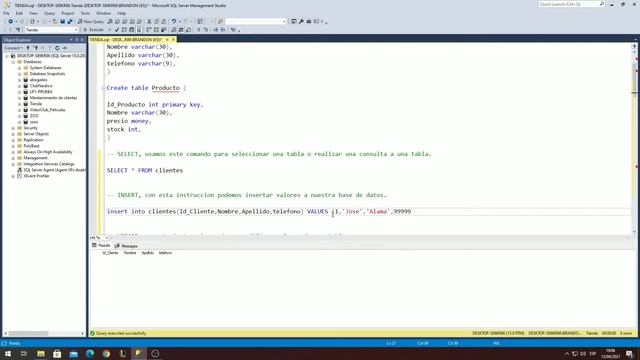This screenshot has height=360, width=640.
Task: Click the Copy icon in toolbar
Action: coord(156,21)
